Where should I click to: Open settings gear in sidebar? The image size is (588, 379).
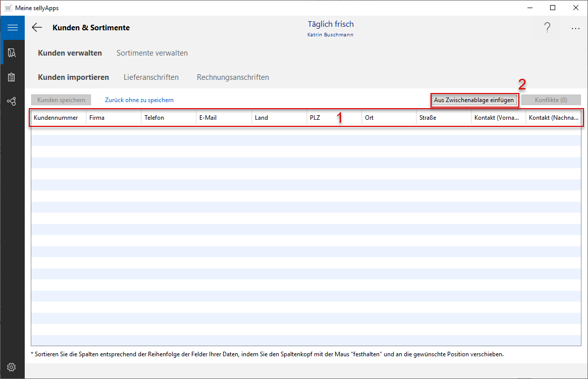click(12, 367)
